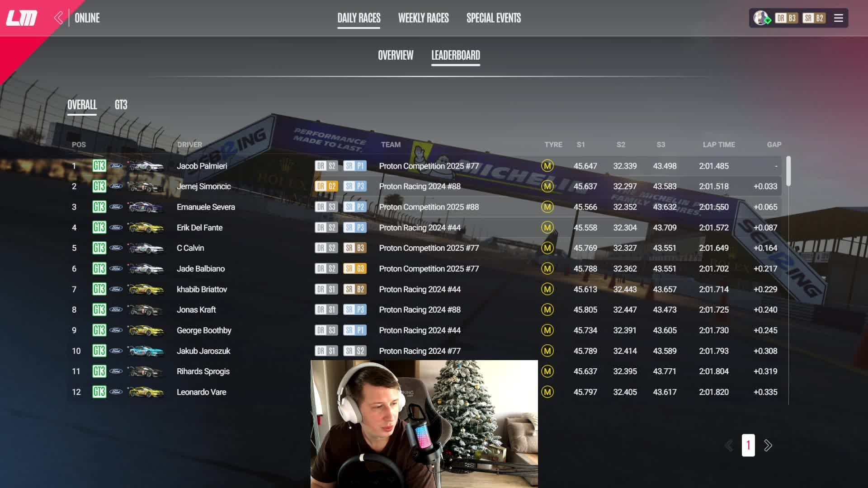Click Jakub Jaroszuk's teal car thumbnail

tap(146, 351)
